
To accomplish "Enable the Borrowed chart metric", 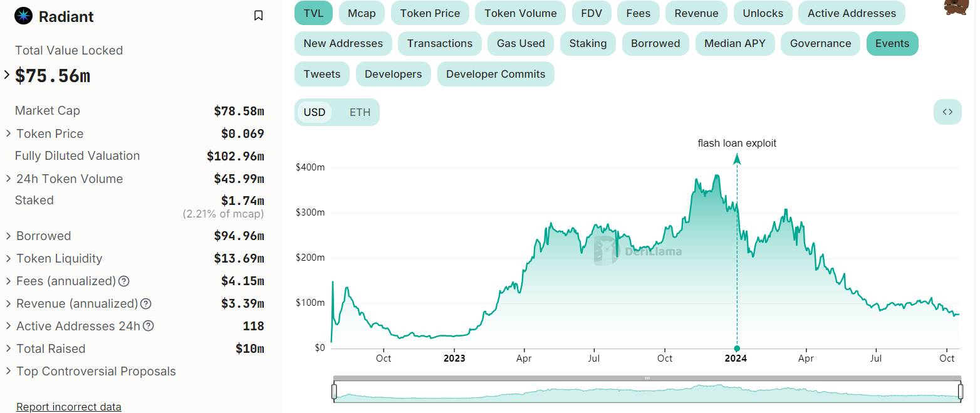I will click(x=655, y=44).
